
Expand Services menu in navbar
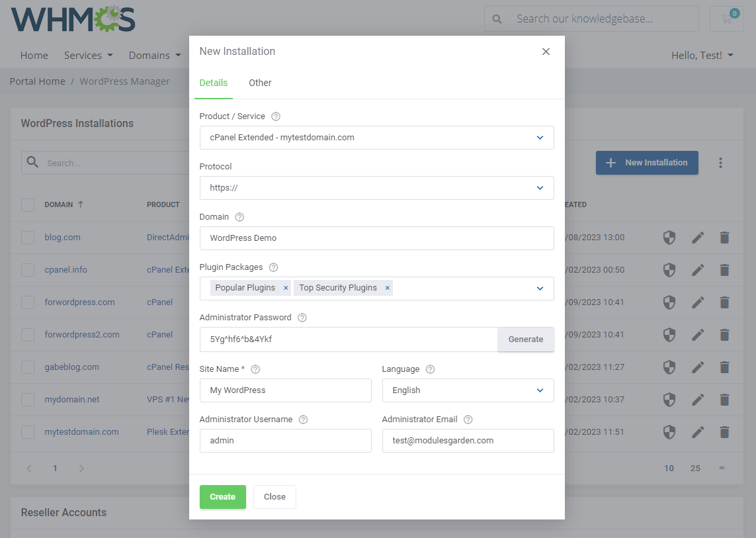pos(88,56)
